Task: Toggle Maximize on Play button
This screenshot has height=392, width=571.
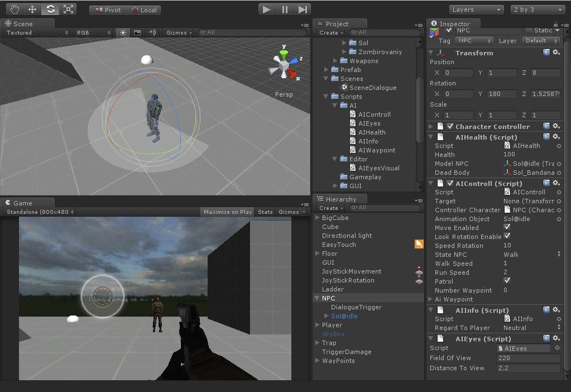Action: pos(228,212)
